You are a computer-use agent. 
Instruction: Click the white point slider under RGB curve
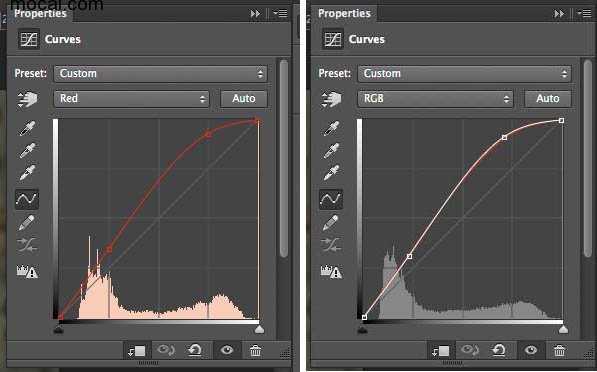563,329
